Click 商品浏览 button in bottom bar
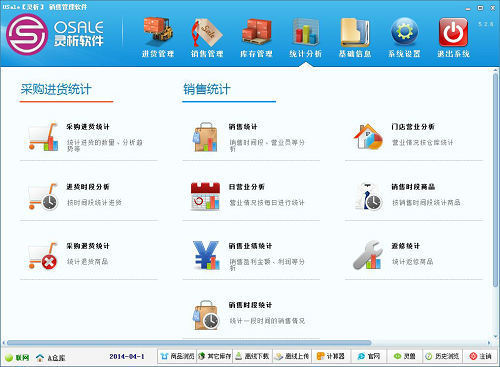Viewport: 500px width, 367px height. coord(178,356)
